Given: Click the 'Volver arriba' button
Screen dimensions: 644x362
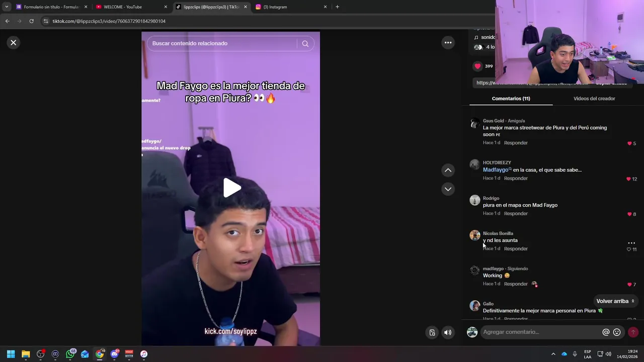Looking at the screenshot, I should pos(615,301).
